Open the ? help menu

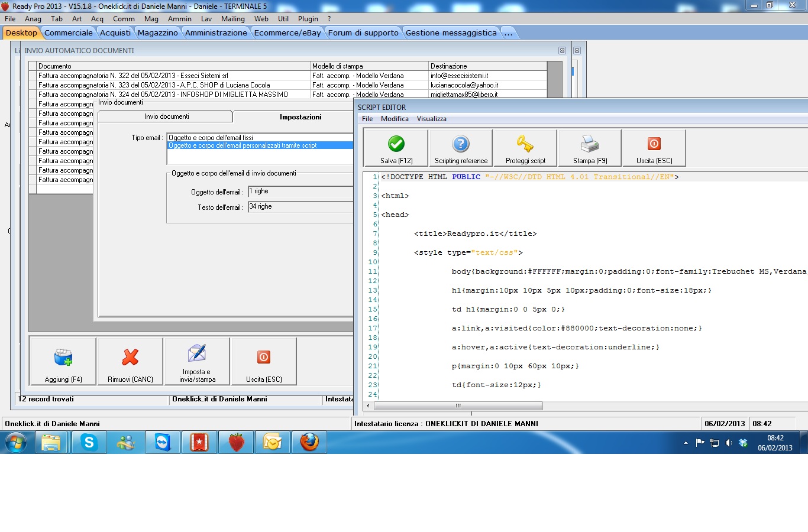pos(329,19)
